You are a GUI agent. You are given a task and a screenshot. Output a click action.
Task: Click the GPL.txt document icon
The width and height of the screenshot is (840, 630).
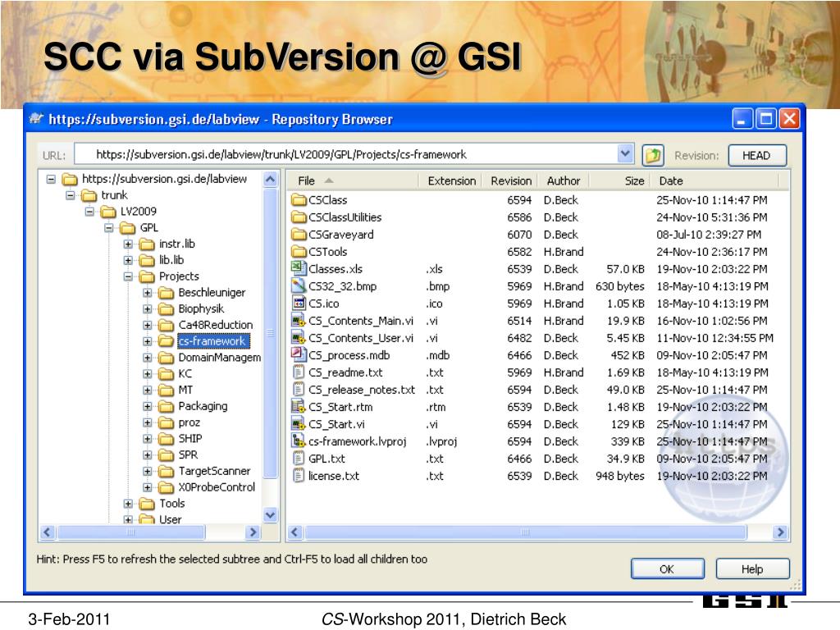[299, 458]
